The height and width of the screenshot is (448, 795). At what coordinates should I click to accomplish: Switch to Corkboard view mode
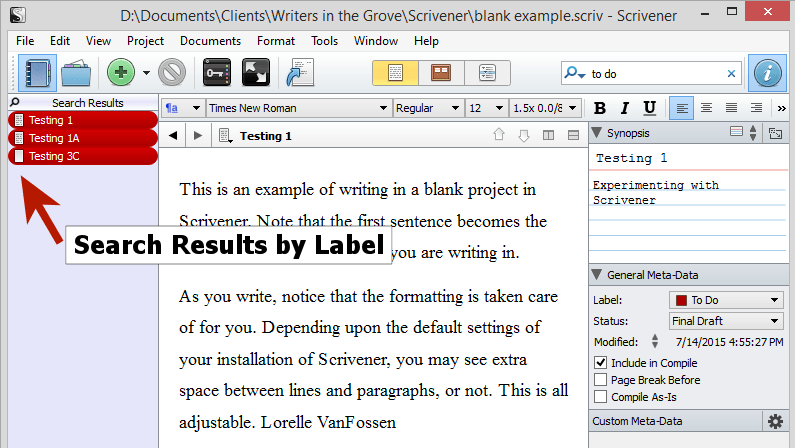tap(441, 73)
